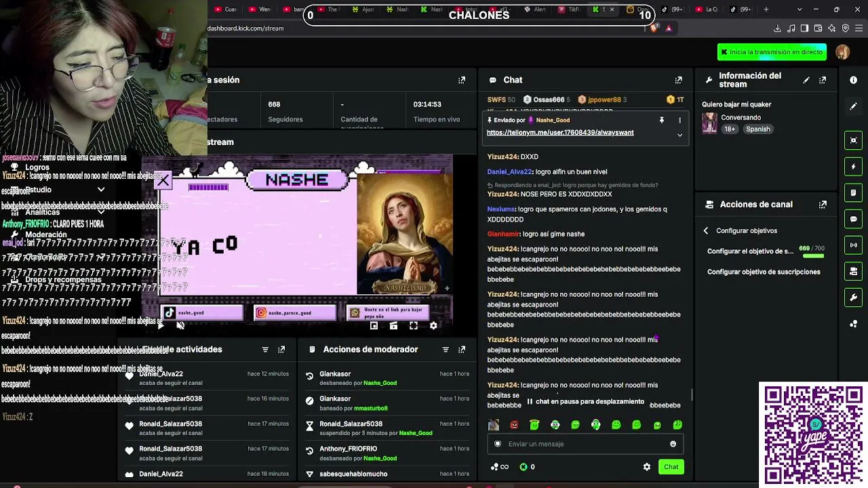Click the chat identity shield icon
Viewport: 868px width, 488px height.
498,444
